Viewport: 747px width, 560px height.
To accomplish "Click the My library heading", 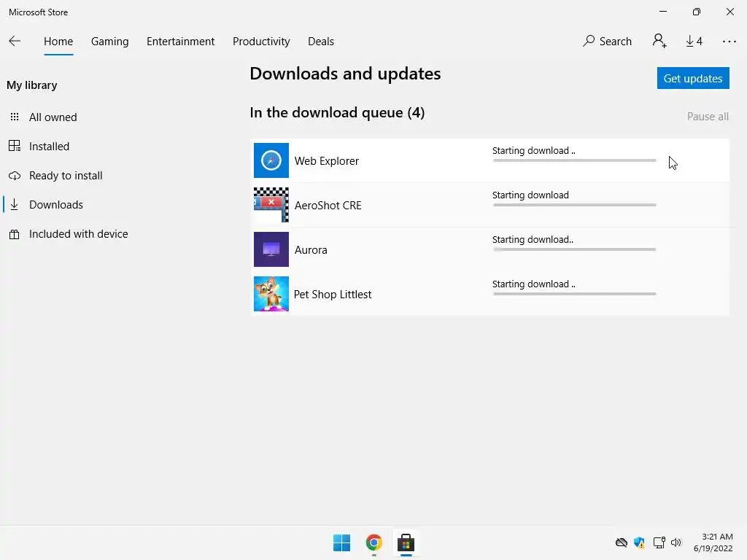I will click(x=32, y=85).
